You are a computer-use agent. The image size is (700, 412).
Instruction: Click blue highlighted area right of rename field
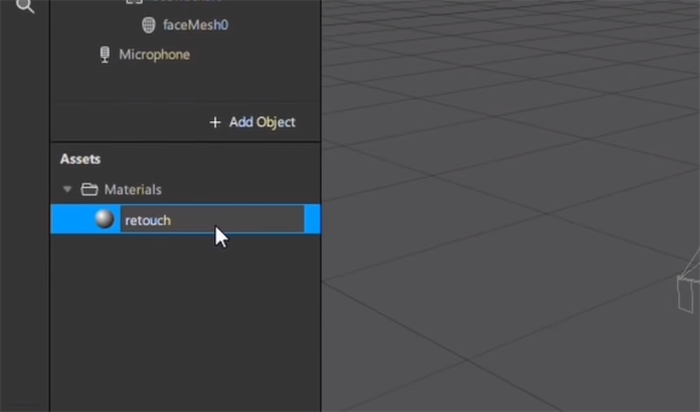(312, 219)
